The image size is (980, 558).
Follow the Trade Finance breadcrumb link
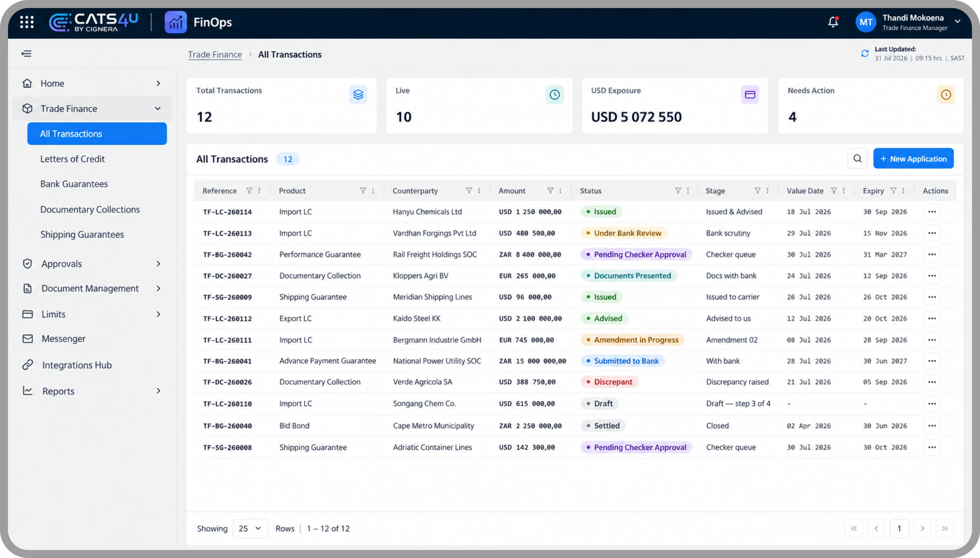(215, 54)
